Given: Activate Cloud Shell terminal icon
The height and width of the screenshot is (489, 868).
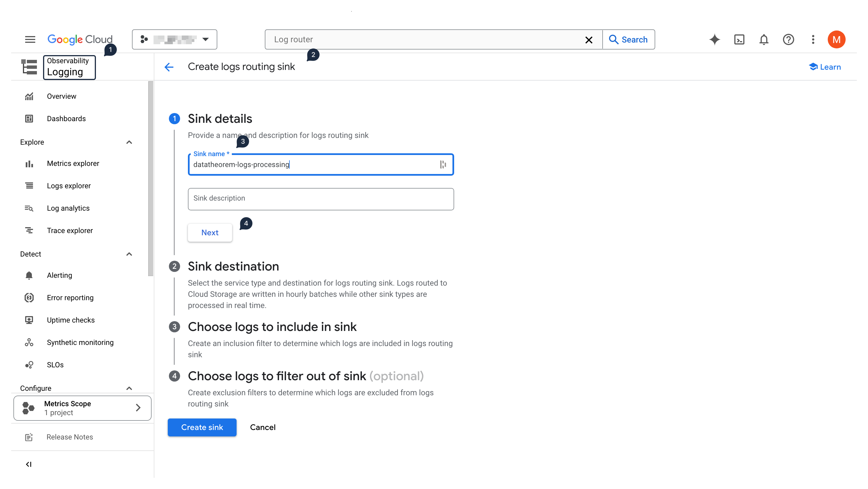Looking at the screenshot, I should coord(739,39).
